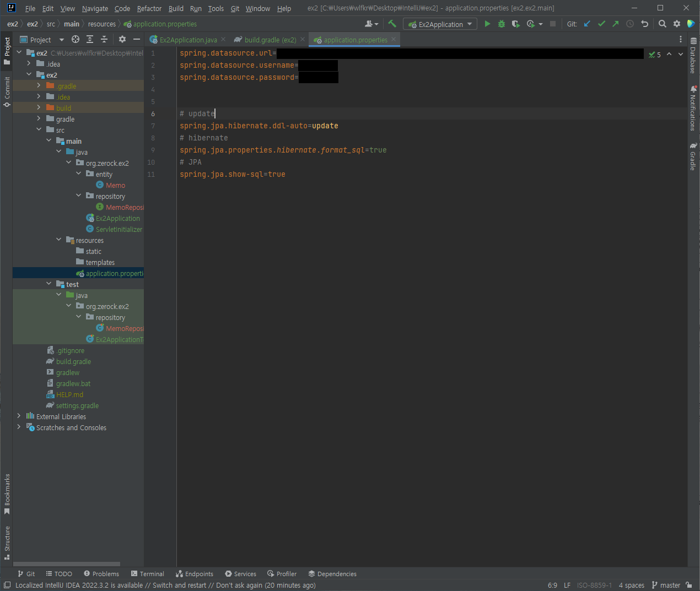The width and height of the screenshot is (700, 591).
Task: Open Project view mode dropdown
Action: [42, 39]
